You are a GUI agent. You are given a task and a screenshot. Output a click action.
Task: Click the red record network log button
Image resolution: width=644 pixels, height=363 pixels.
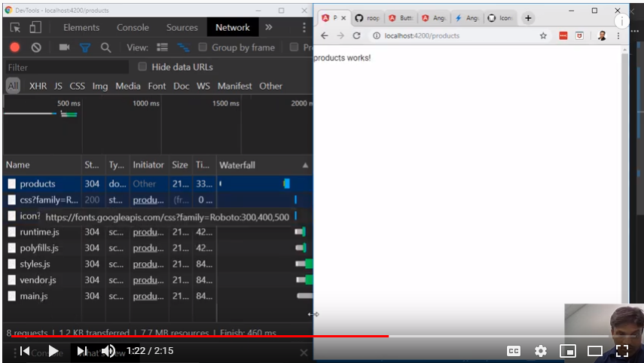click(14, 47)
